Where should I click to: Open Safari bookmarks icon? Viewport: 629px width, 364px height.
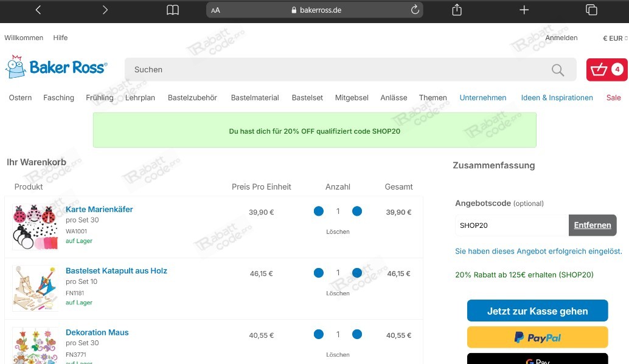click(172, 10)
